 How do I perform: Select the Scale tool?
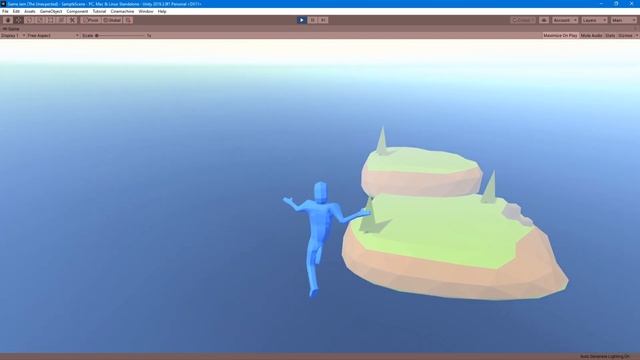40,20
